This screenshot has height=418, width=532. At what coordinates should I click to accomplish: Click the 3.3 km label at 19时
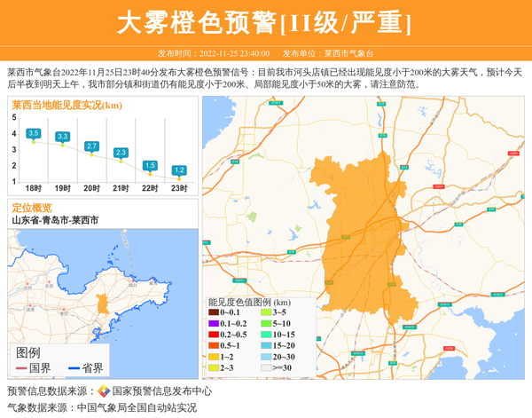[62, 137]
